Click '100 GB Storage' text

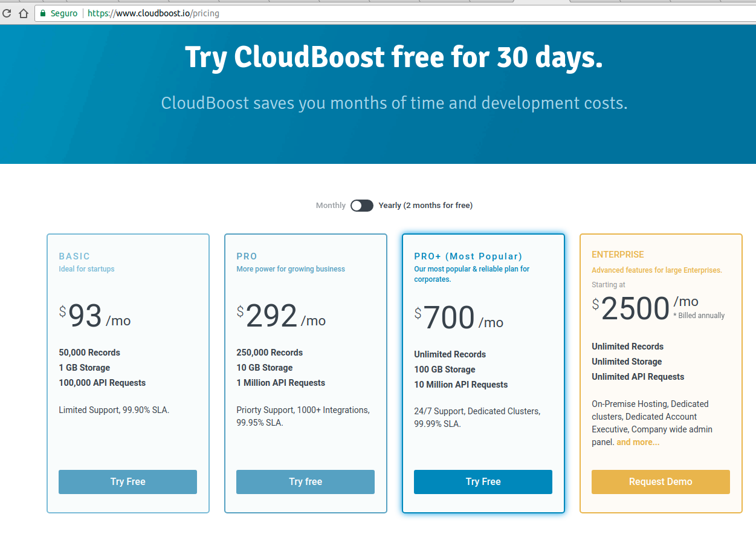tap(444, 369)
